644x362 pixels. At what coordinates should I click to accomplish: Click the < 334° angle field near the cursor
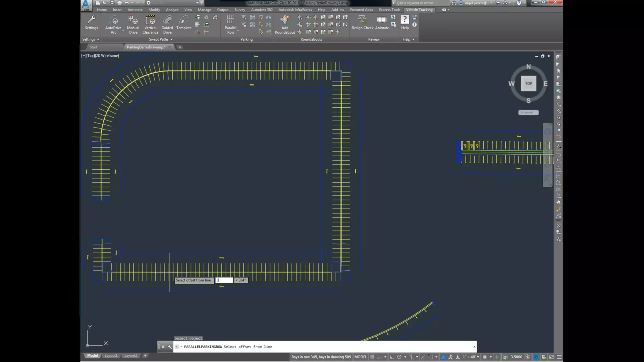click(241, 280)
